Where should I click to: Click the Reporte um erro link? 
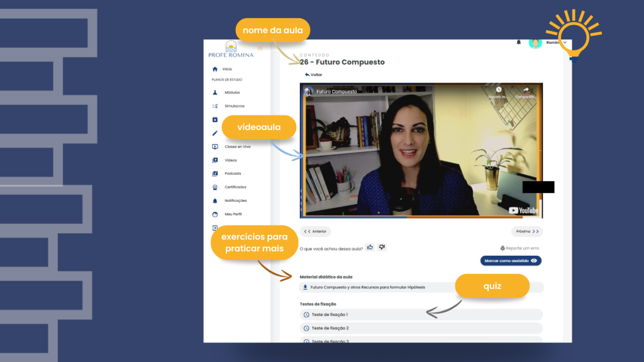[519, 248]
